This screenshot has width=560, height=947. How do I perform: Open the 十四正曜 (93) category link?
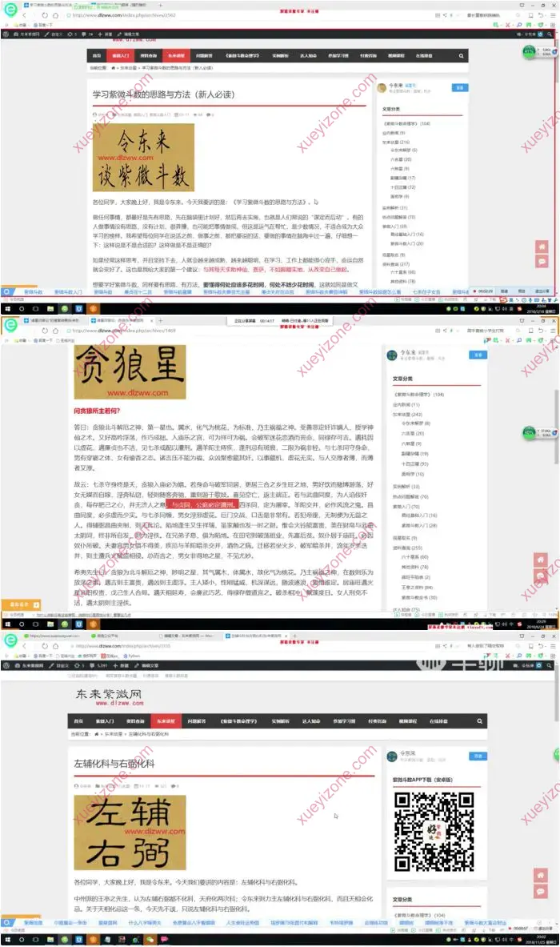(x=414, y=463)
